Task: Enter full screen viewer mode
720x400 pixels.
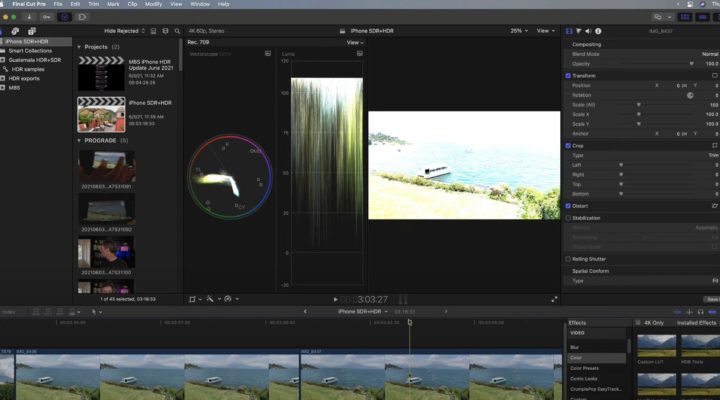Action: [x=554, y=299]
